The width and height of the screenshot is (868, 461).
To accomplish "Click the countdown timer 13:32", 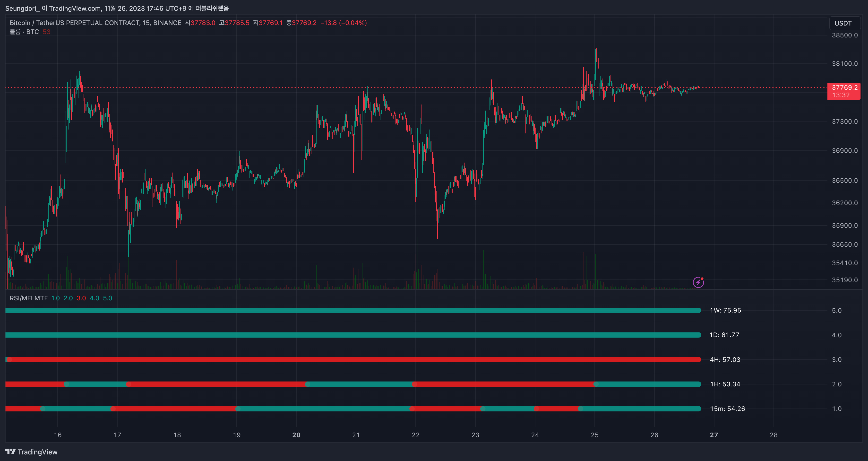I will (x=841, y=95).
